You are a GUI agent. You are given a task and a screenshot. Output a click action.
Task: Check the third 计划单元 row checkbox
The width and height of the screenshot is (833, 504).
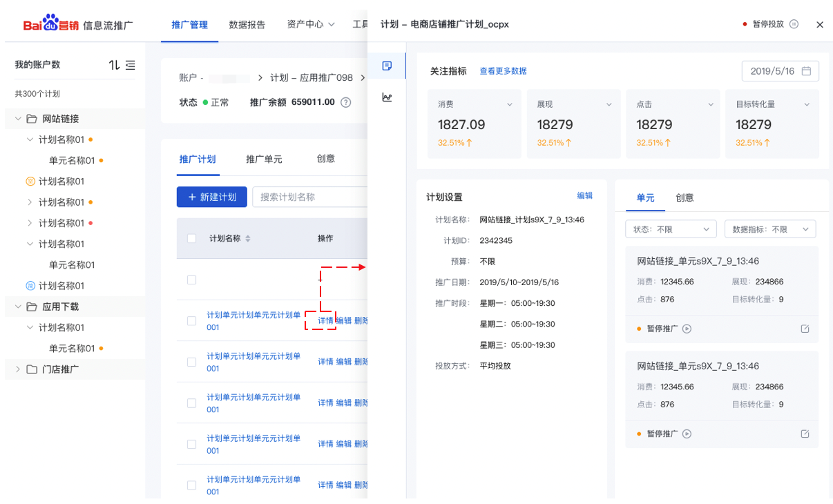(x=191, y=403)
